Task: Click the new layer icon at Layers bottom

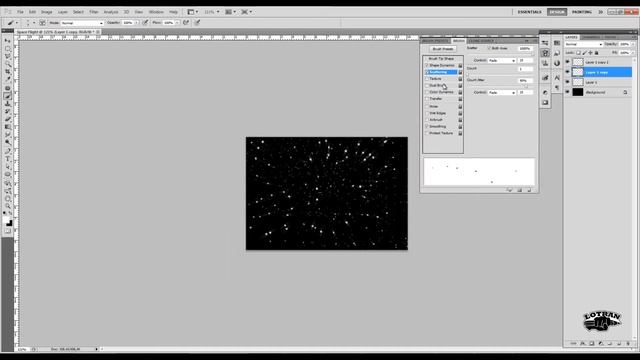Action: pyautogui.click(x=619, y=344)
